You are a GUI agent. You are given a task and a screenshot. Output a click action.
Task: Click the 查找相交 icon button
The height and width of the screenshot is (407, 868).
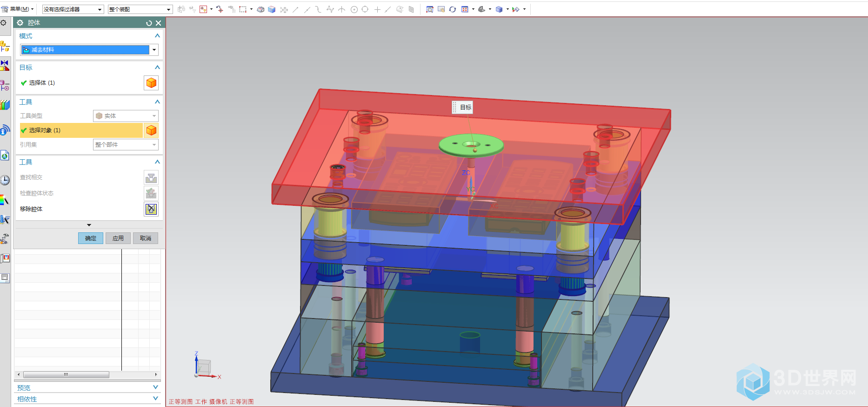[151, 177]
